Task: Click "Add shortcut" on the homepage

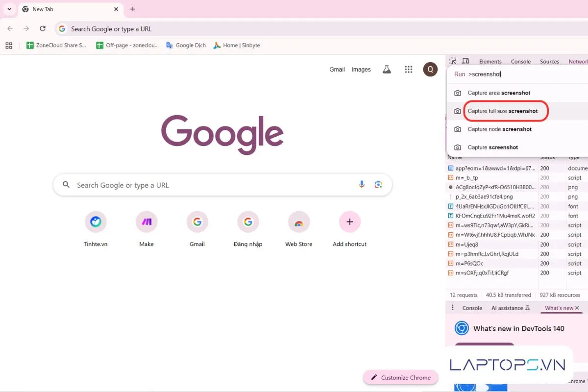Action: tap(349, 221)
